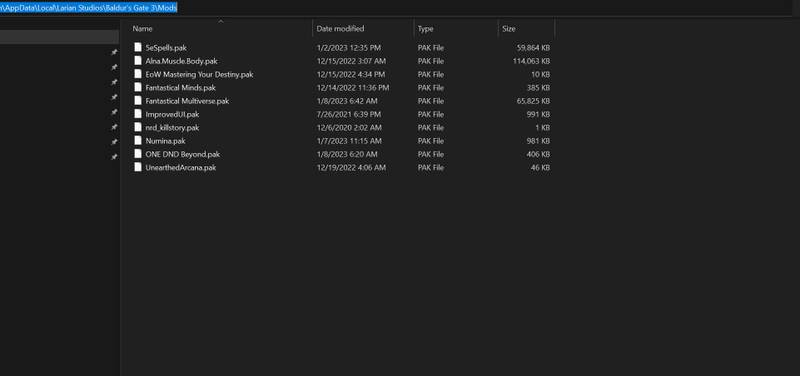Select the Fantastical Minds.pak file name

[x=181, y=88]
